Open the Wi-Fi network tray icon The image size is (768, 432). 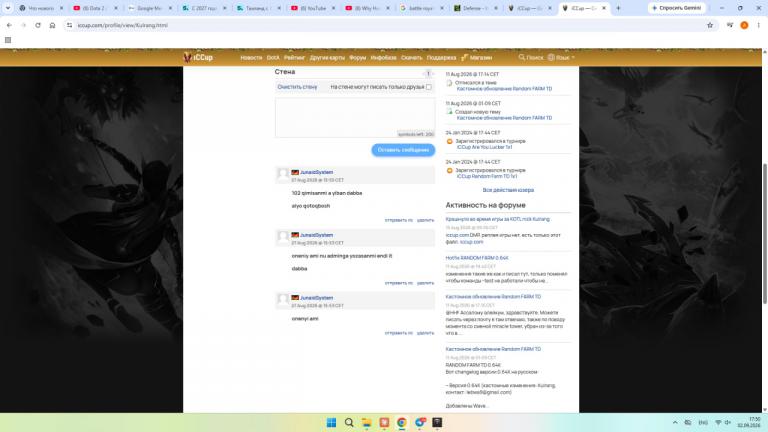[718, 422]
